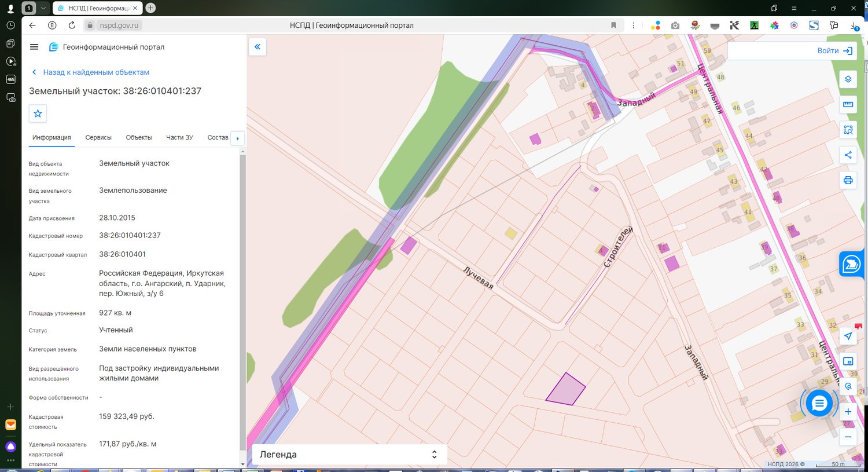
Task: Show more tabs with the arrow
Action: click(238, 138)
